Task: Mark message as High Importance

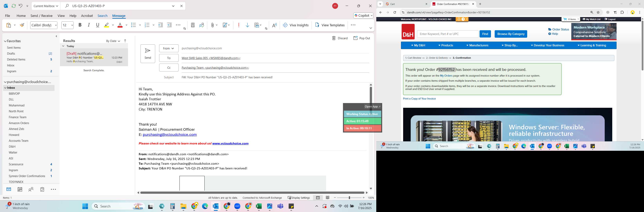Action: tap(239, 25)
